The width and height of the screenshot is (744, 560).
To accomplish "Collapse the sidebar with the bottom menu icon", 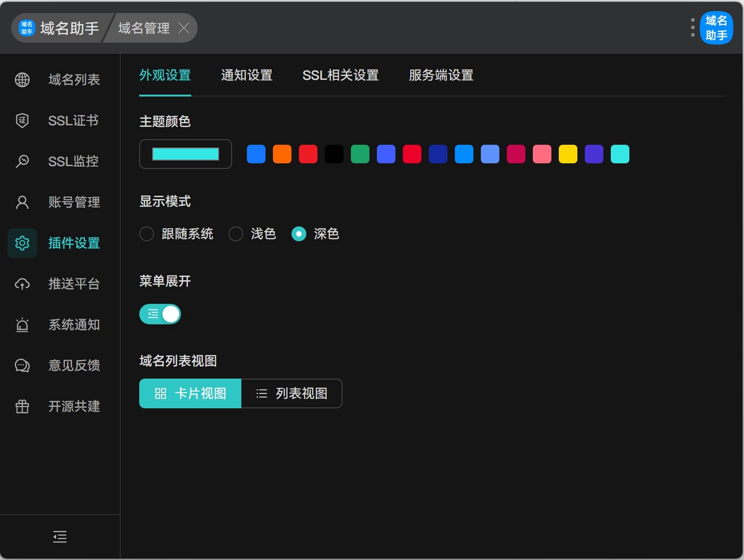I will point(60,537).
